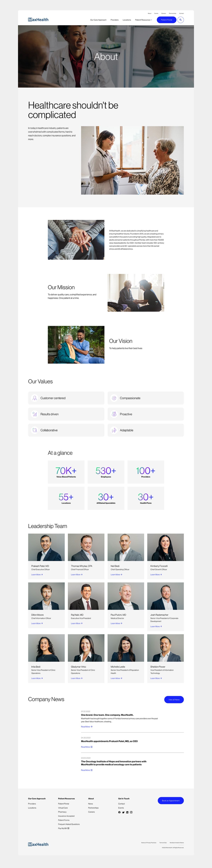Image resolution: width=212 pixels, height=868 pixels.
Task: Select Providers in the top navigation
Action: (x=115, y=20)
